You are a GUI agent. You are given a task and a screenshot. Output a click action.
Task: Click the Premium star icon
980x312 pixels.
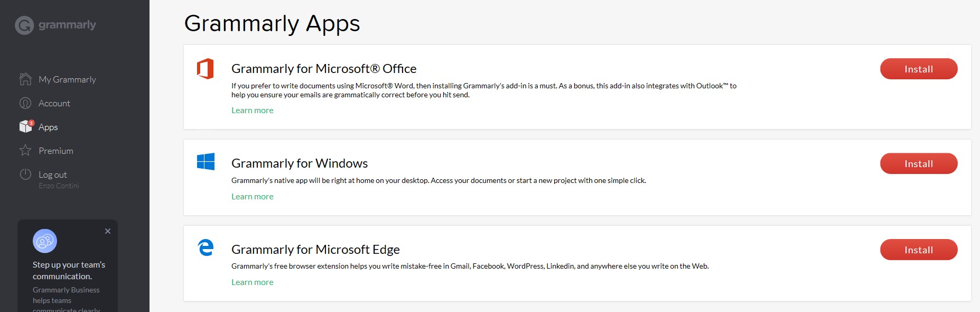click(x=25, y=151)
